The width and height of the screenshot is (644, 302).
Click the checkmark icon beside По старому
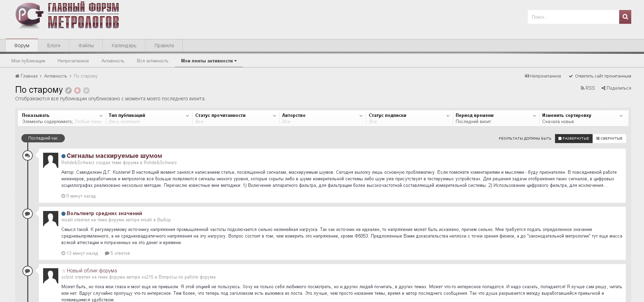click(x=87, y=90)
